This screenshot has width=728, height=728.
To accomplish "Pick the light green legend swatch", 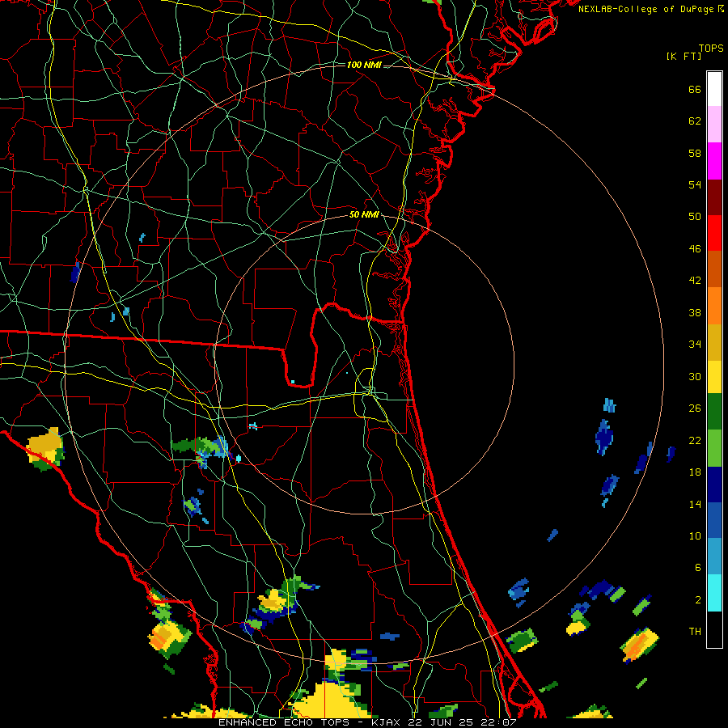I will pyautogui.click(x=714, y=448).
